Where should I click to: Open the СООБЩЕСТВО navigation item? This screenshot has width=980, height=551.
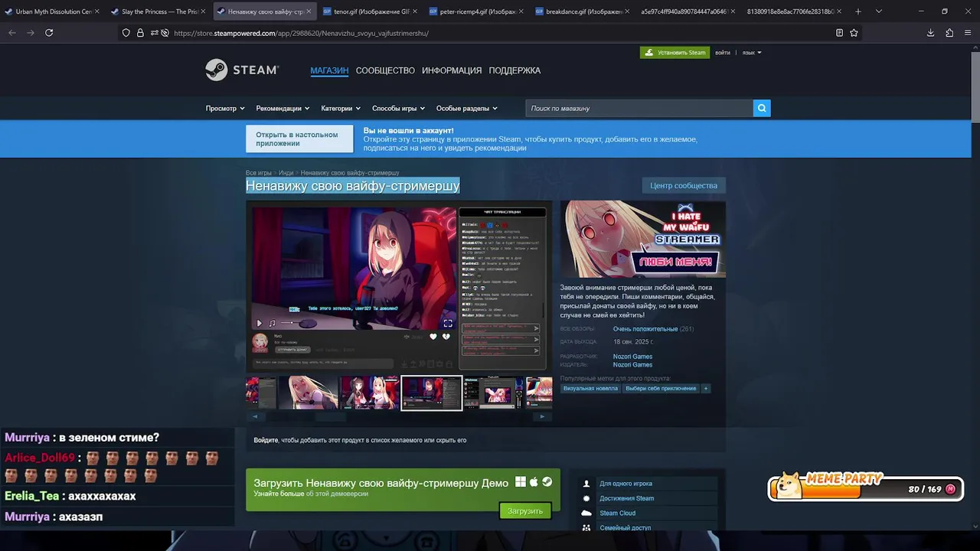(385, 70)
